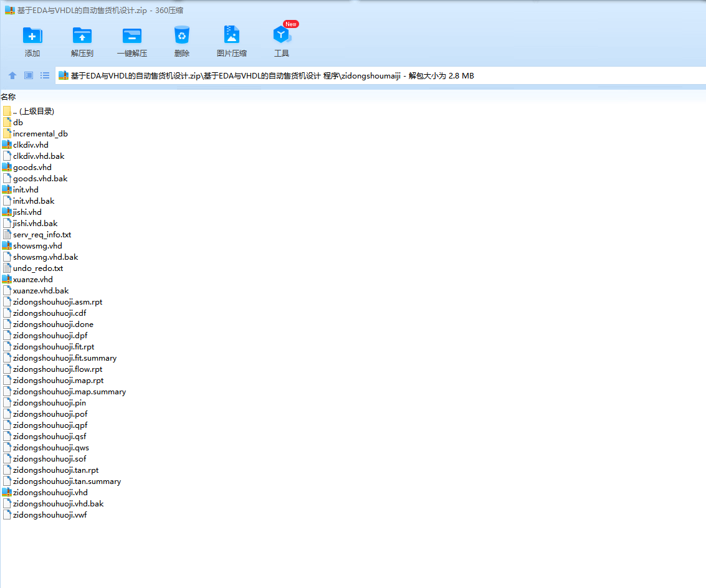Select clkdiv.vhd.bak file

pyautogui.click(x=34, y=156)
